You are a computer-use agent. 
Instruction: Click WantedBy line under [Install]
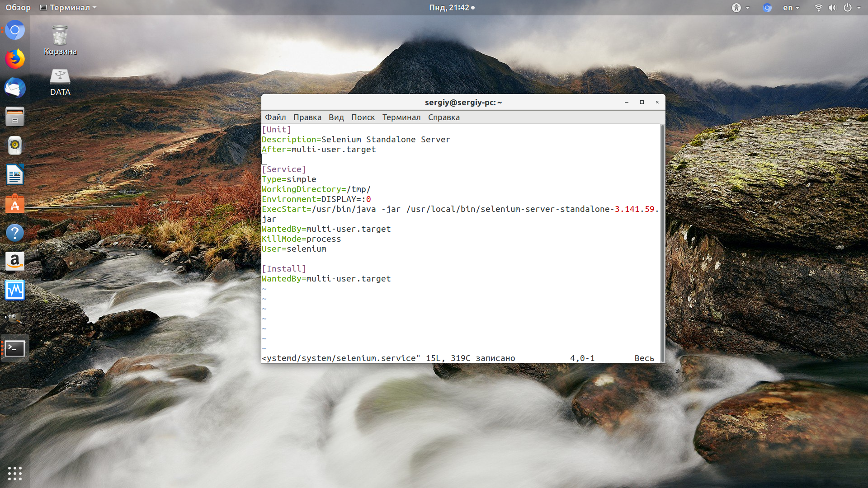[x=326, y=279]
